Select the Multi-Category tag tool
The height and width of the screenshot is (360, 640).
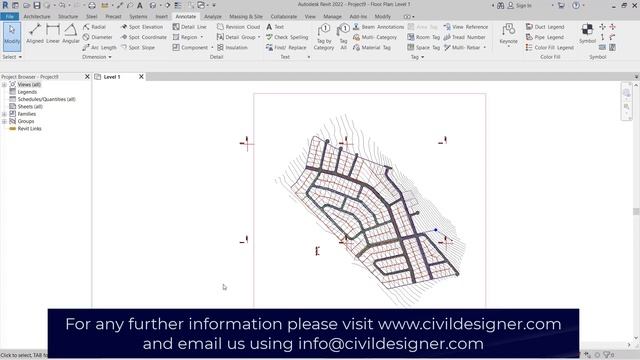[375, 37]
